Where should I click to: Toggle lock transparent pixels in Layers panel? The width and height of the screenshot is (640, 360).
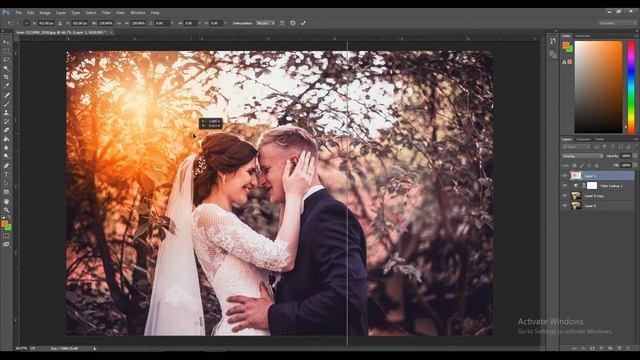[x=574, y=165]
